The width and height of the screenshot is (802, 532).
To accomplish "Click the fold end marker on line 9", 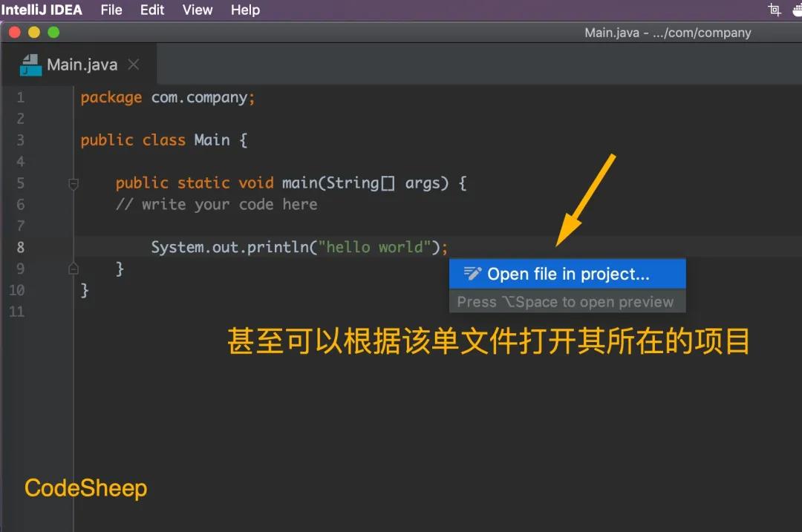I will point(74,269).
